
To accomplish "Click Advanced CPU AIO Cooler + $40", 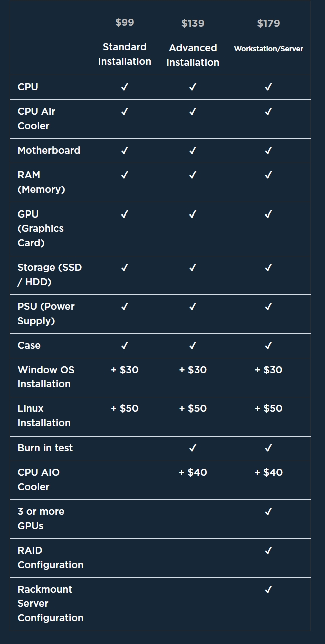I will (x=193, y=473).
